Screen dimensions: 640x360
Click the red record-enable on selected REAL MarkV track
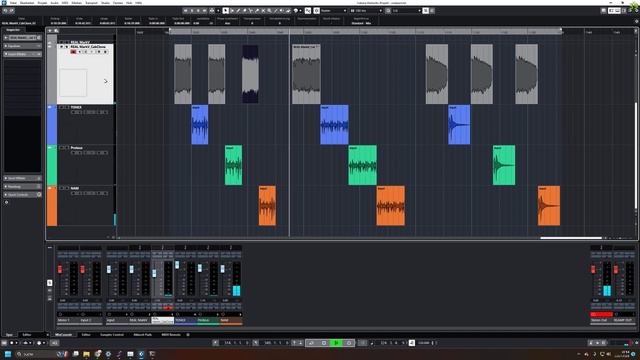pos(73,52)
